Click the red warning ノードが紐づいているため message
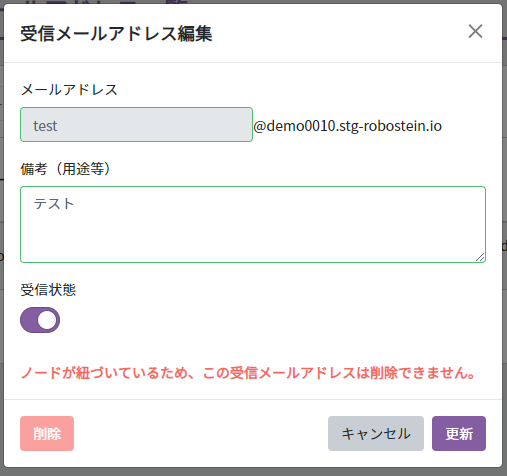This screenshot has height=476, width=507. pos(248,373)
